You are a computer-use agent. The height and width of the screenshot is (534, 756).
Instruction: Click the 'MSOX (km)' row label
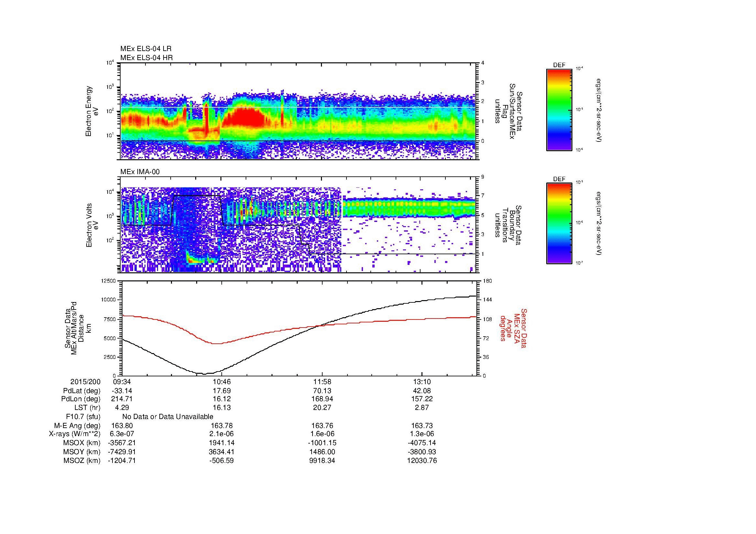click(x=82, y=443)
